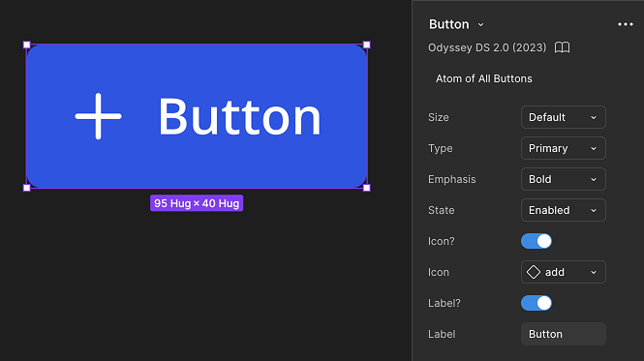Click the Button text label on canvas
644x361 pixels.
pyautogui.click(x=240, y=117)
